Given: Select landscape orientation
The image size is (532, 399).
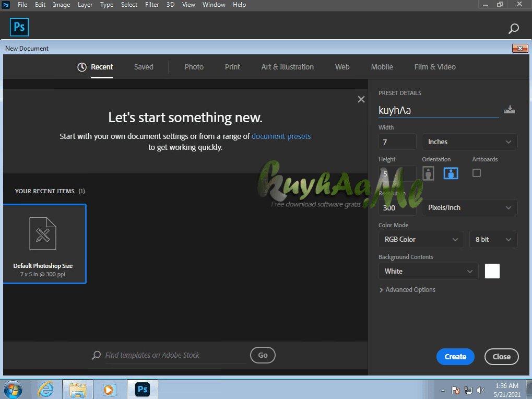Looking at the screenshot, I should 451,173.
